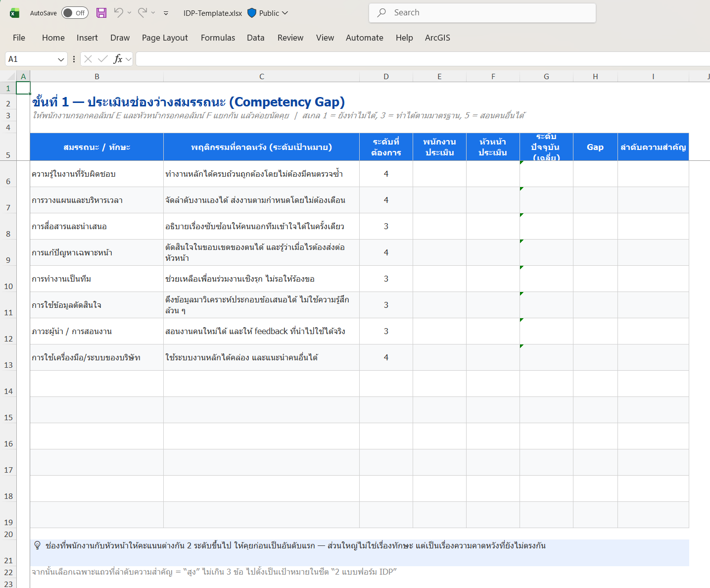
Task: Open the File menu
Action: point(19,38)
